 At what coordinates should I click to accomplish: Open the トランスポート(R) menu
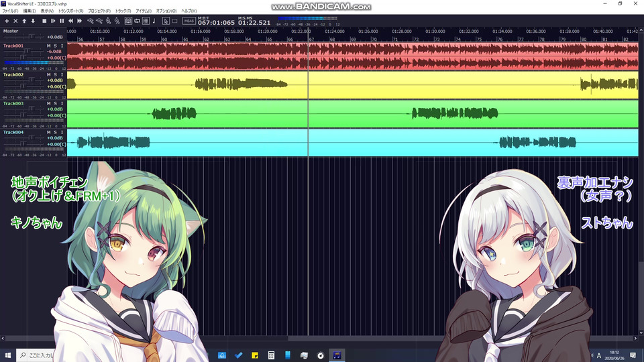(70, 11)
